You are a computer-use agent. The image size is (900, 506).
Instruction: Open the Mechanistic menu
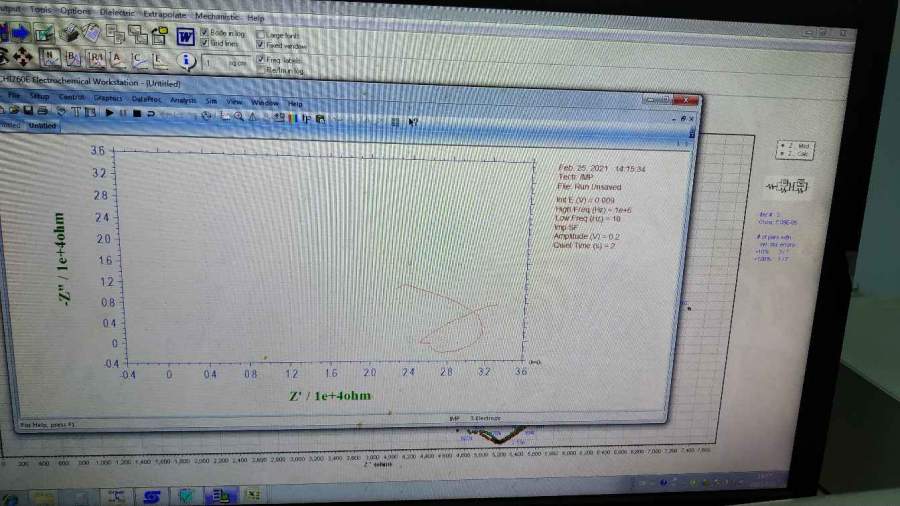(x=216, y=16)
